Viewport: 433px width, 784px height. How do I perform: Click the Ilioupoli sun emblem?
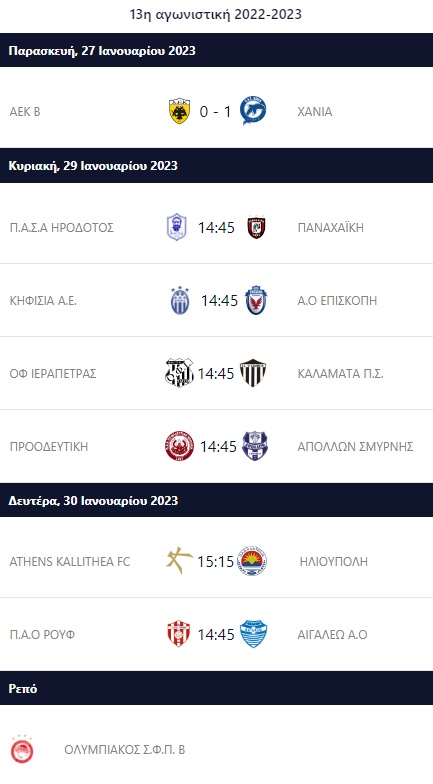click(252, 561)
